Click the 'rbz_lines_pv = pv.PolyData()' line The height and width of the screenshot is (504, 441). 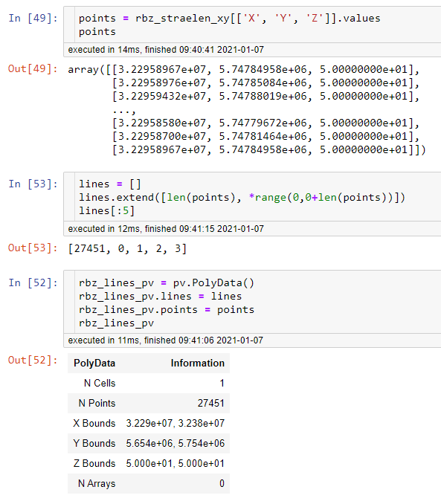(x=167, y=283)
